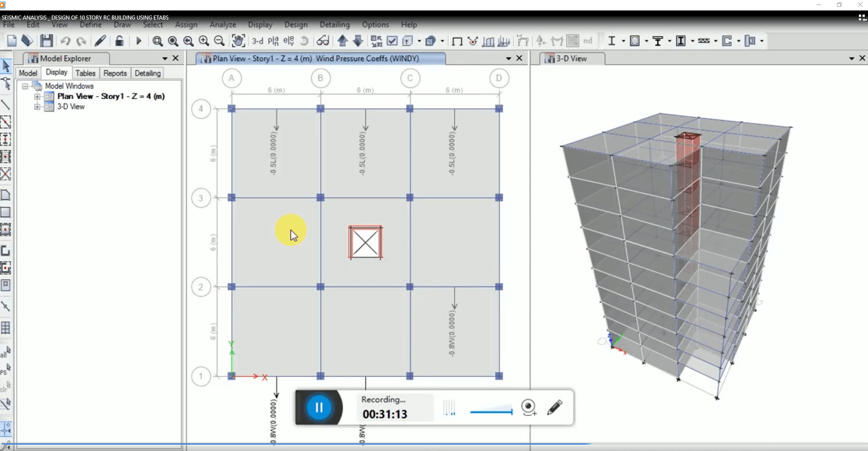Activate the Pan tool in the toolbar
Image resolution: width=868 pixels, height=451 pixels.
point(238,41)
